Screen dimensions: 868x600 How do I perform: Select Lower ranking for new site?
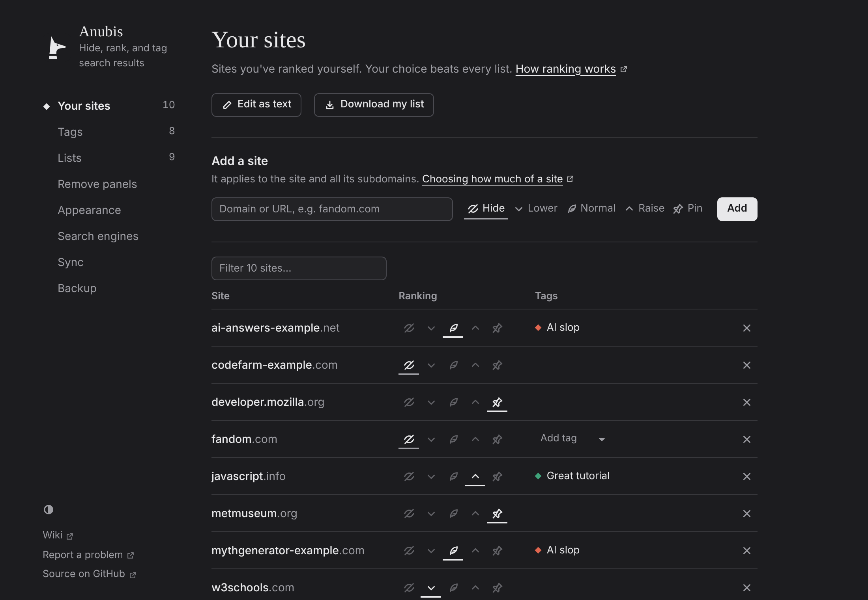[x=536, y=208]
